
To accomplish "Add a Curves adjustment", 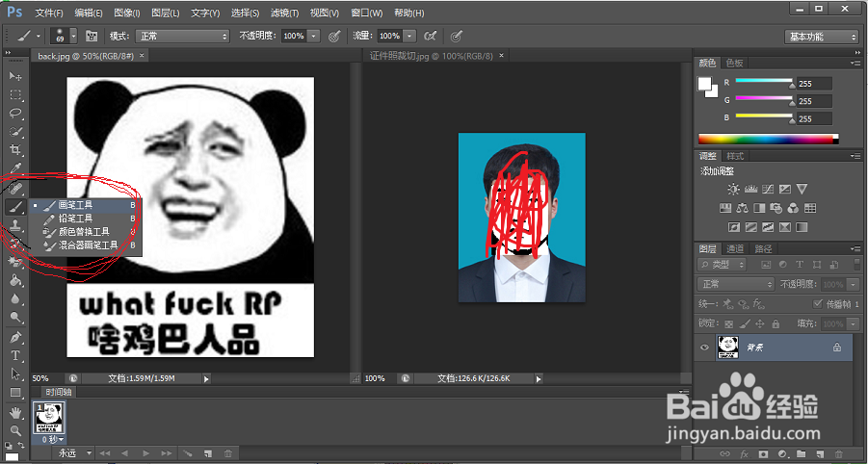I will click(x=768, y=189).
